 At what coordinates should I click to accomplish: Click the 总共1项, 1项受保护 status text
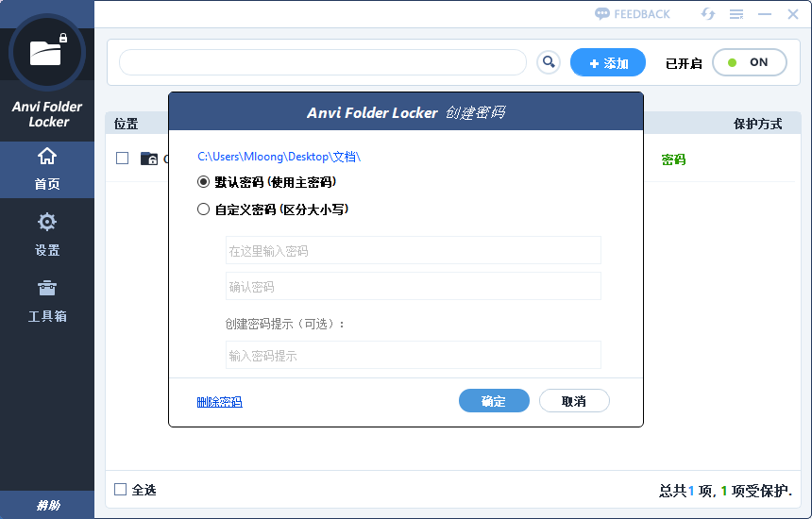[725, 490]
